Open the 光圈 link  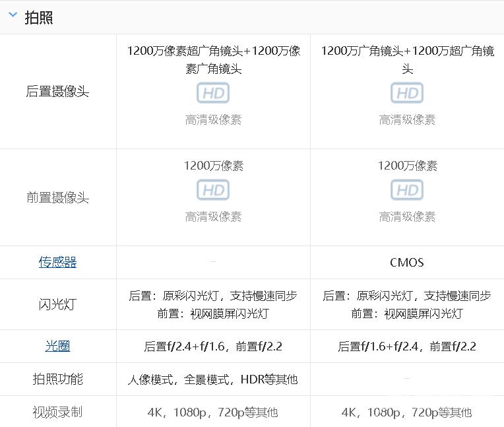pyautogui.click(x=57, y=346)
